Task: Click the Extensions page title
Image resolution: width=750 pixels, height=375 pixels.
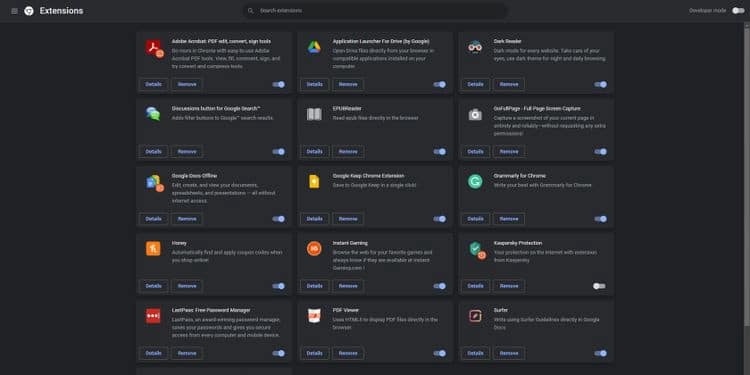Action: (x=61, y=11)
